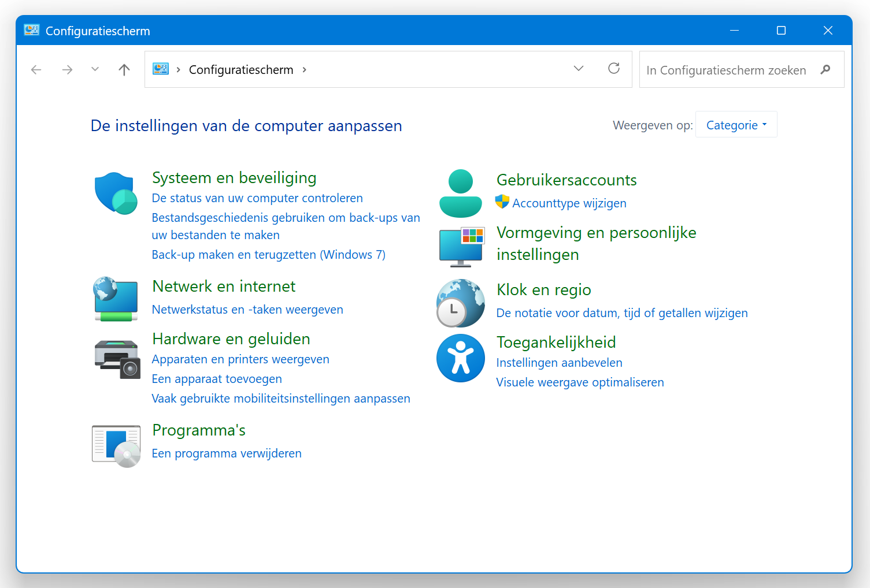This screenshot has width=870, height=588.
Task: Click the Toegankelijkheid accessibility icon
Action: click(x=460, y=358)
